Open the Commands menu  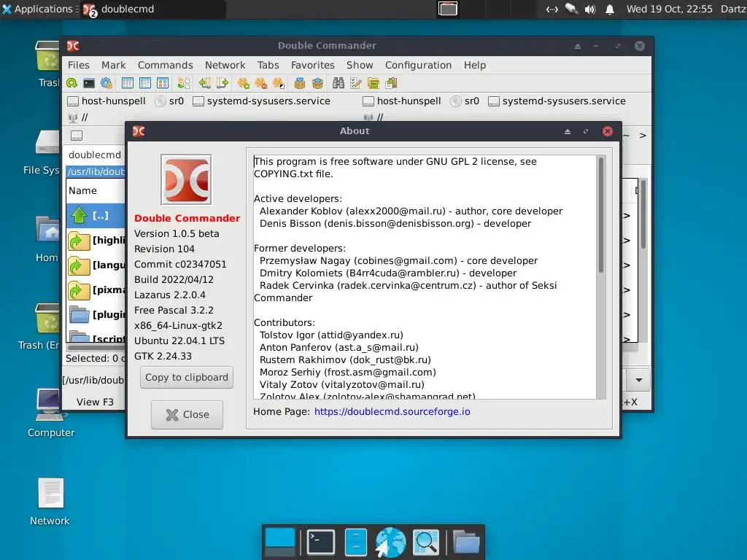point(166,65)
